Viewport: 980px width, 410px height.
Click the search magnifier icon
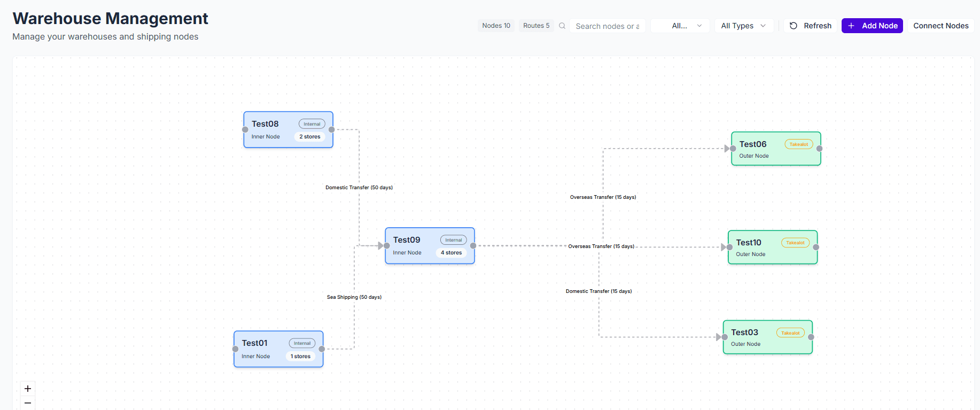(562, 26)
